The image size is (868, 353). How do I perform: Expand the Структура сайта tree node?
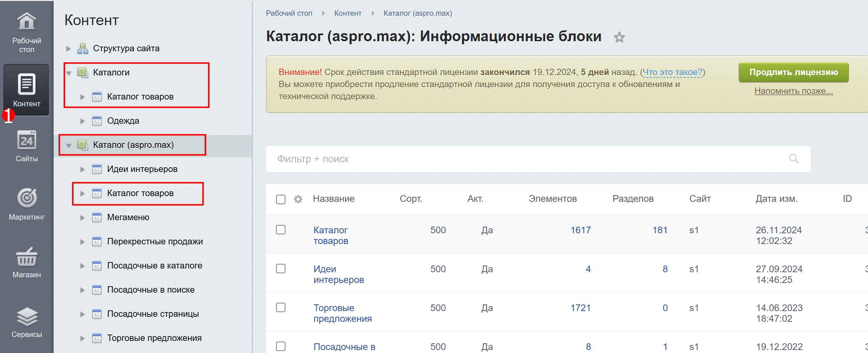[68, 49]
